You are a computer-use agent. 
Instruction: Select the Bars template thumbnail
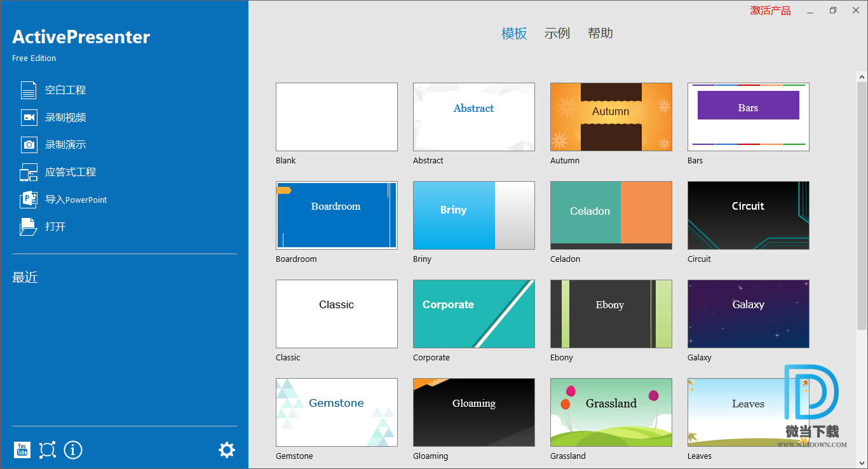749,117
